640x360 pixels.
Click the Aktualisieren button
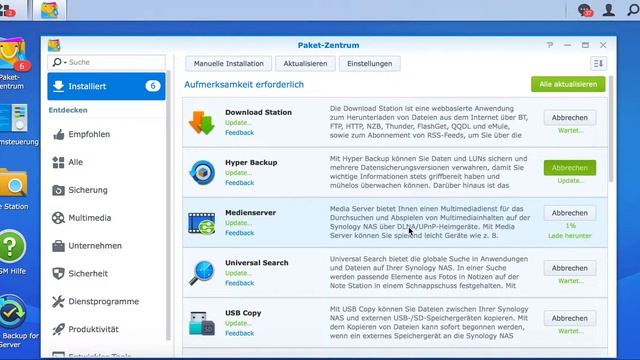tap(305, 64)
